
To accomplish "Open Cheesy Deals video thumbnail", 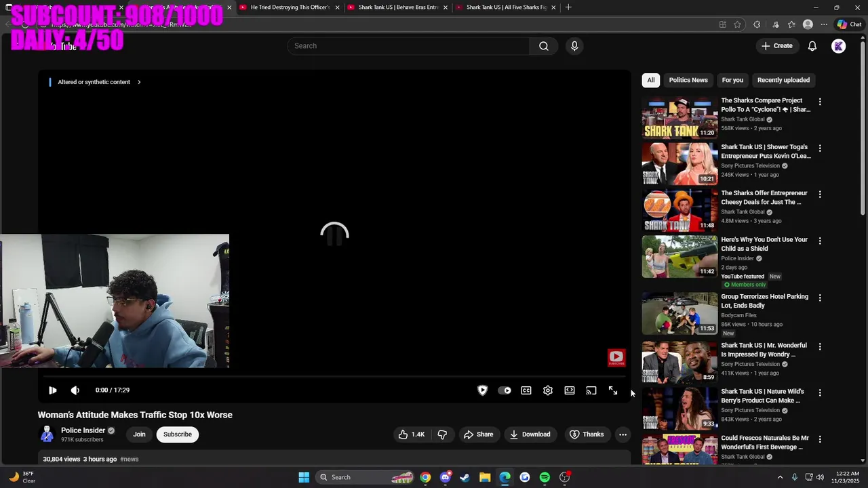I will coord(679,211).
